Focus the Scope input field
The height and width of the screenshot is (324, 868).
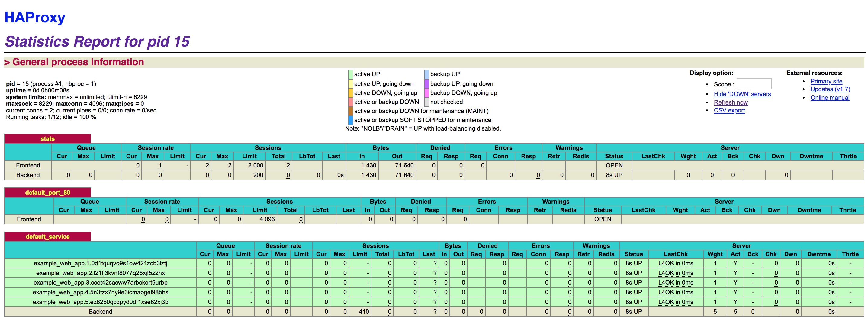pyautogui.click(x=754, y=84)
